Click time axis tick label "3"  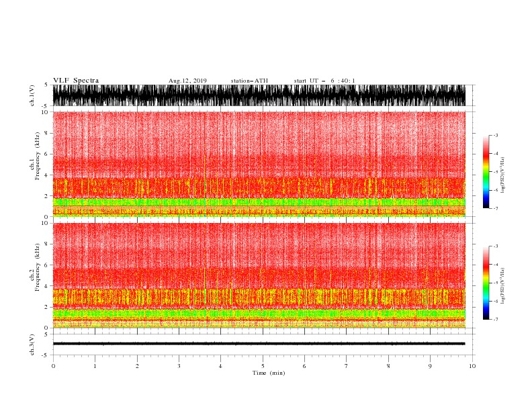179,366
